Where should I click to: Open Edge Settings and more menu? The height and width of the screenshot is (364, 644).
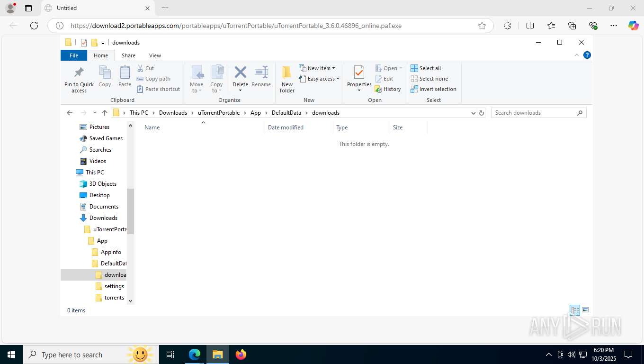(x=614, y=26)
